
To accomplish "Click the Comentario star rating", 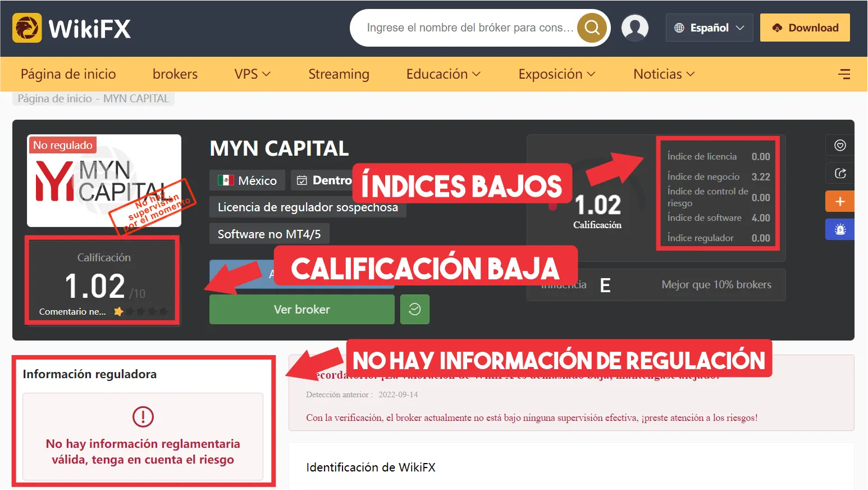I will [x=141, y=311].
